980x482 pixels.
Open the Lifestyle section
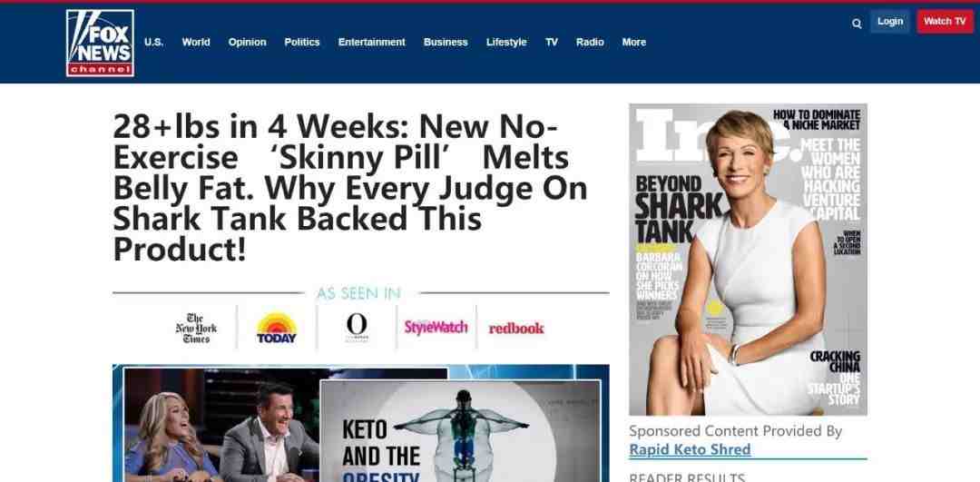coord(506,42)
